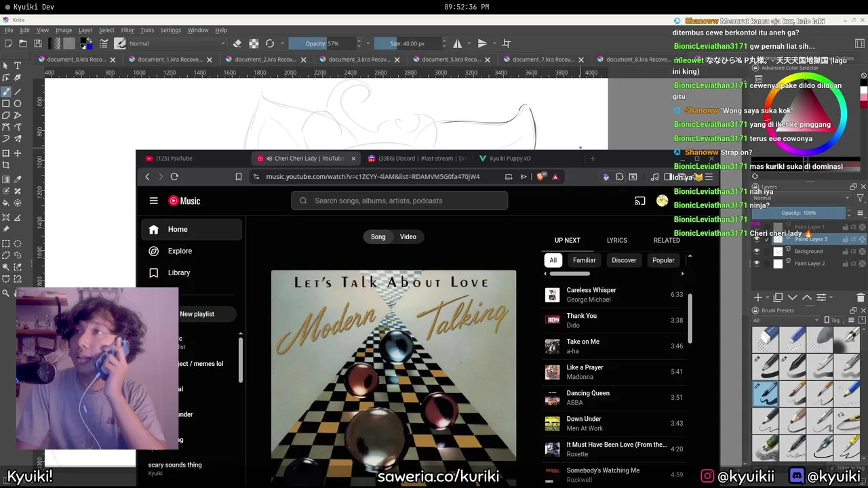Hide the Background layer
The height and width of the screenshot is (488, 868).
(x=757, y=251)
